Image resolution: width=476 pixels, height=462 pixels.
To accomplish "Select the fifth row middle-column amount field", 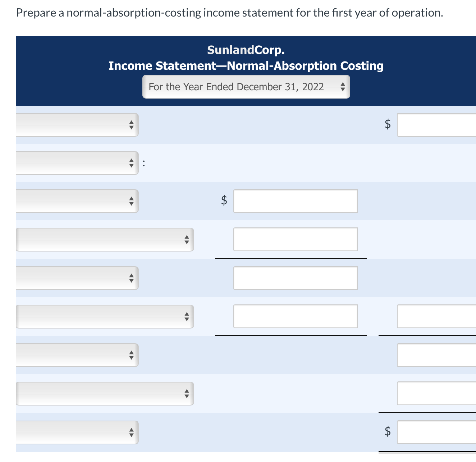I will coord(295,278).
